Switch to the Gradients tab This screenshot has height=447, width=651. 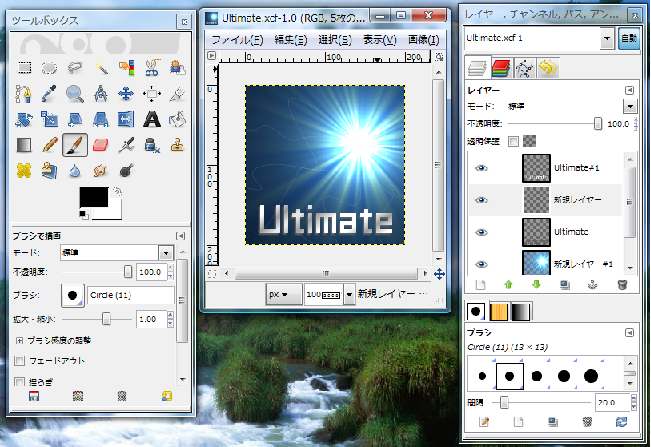521,312
